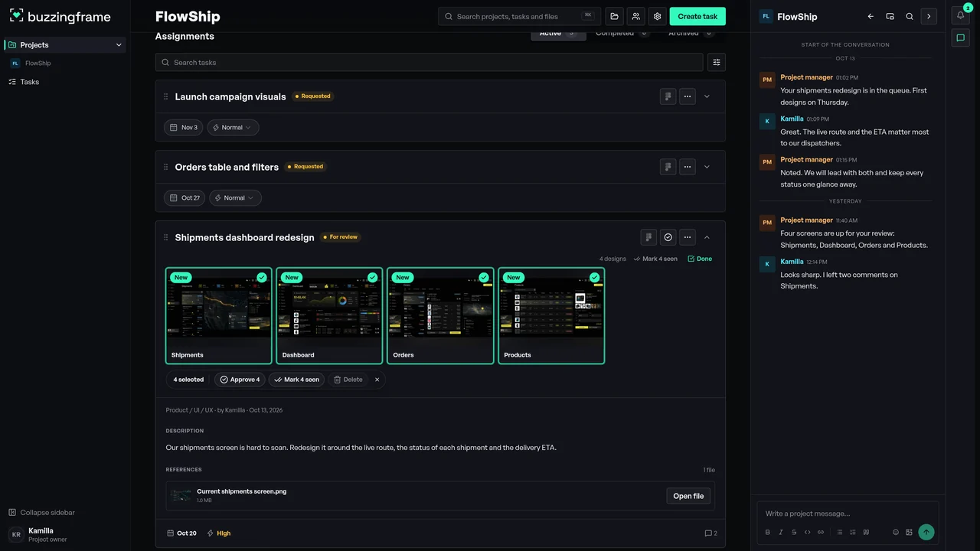Image resolution: width=980 pixels, height=551 pixels.
Task: Deselect the Dashboard design checkmark
Action: [373, 277]
